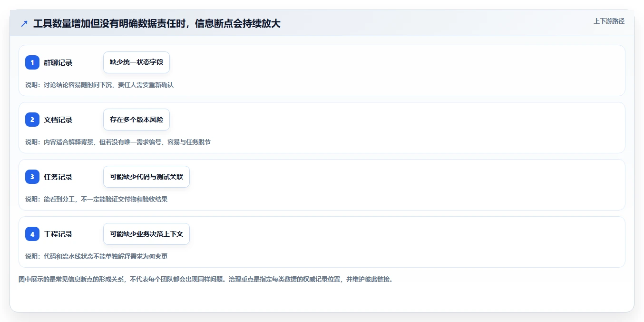Click the 可能缺少代码与测试关联 tag
This screenshot has width=644, height=322.
146,177
